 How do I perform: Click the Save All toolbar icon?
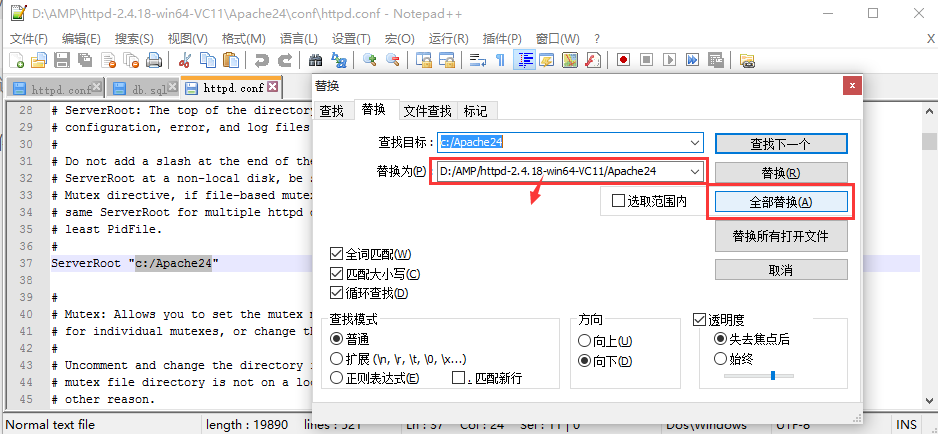click(85, 60)
